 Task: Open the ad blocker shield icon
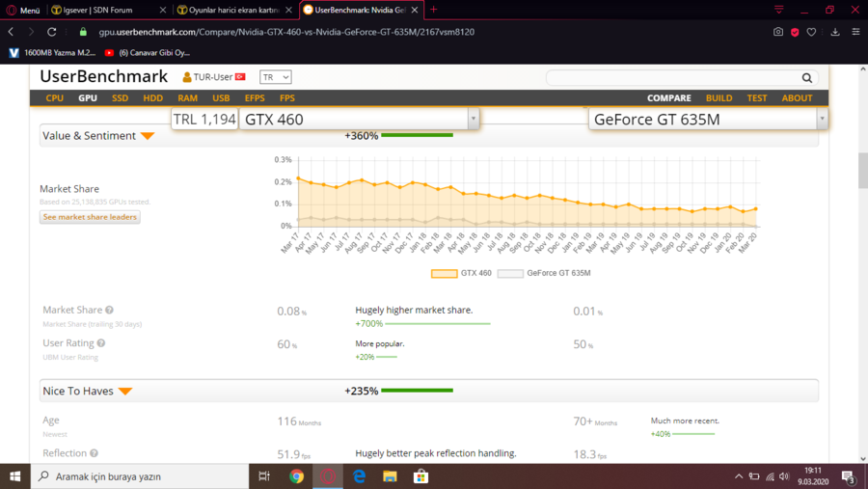coord(795,32)
